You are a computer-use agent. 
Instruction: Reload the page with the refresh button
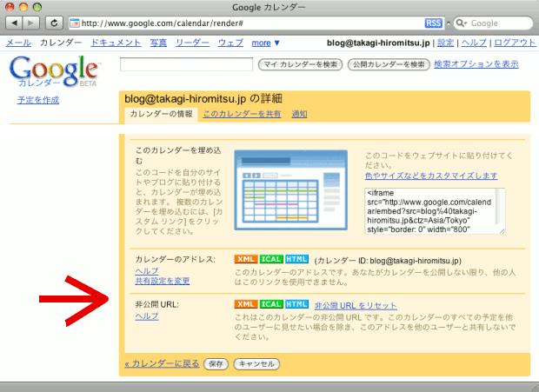pos(54,23)
